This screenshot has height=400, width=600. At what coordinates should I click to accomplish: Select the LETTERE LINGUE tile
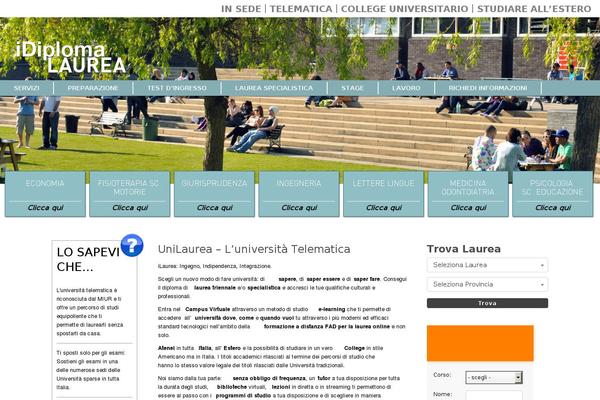pyautogui.click(x=383, y=194)
